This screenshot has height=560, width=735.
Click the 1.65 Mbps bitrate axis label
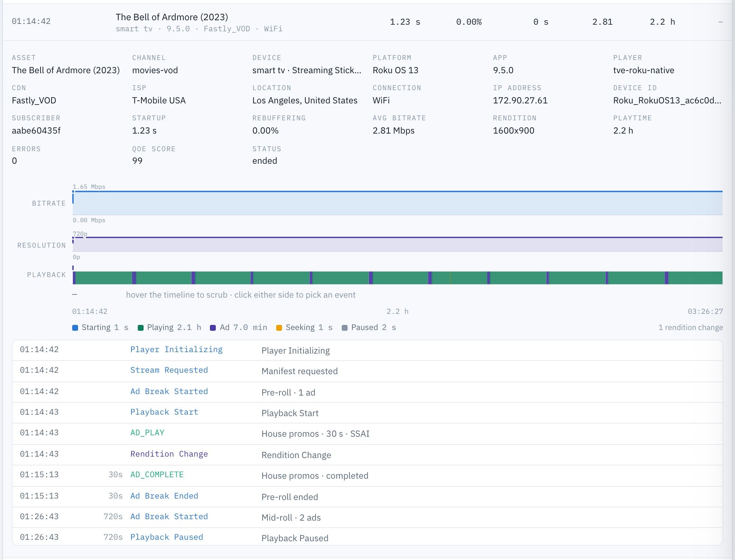89,187
